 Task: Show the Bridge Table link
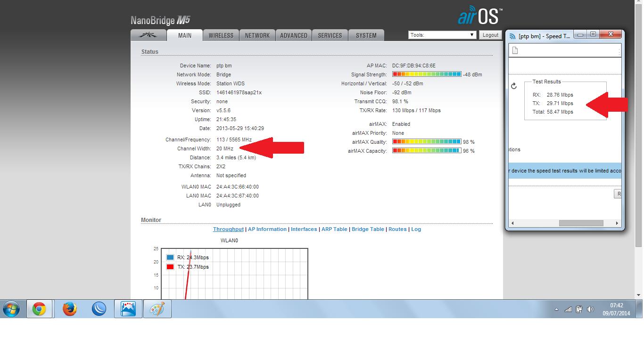368,229
